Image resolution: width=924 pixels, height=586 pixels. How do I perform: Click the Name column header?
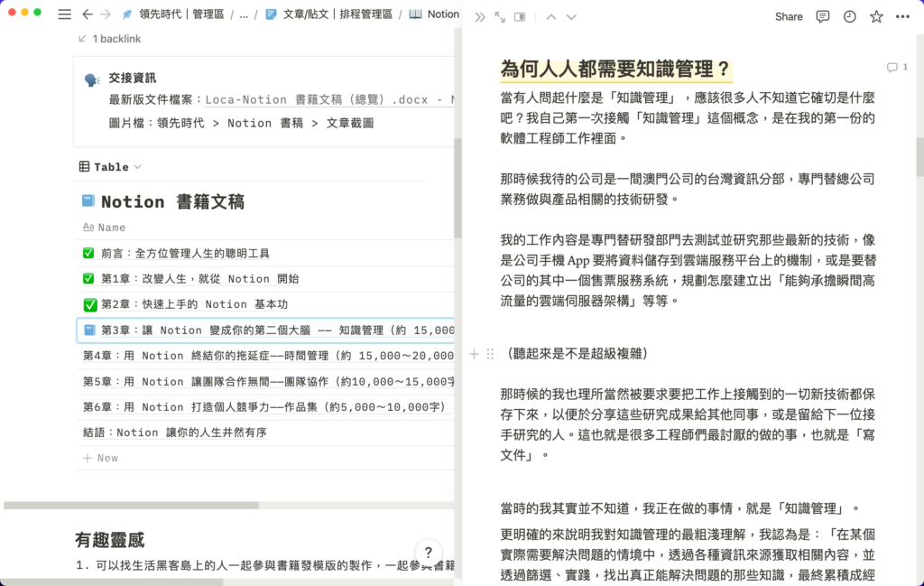click(105, 228)
